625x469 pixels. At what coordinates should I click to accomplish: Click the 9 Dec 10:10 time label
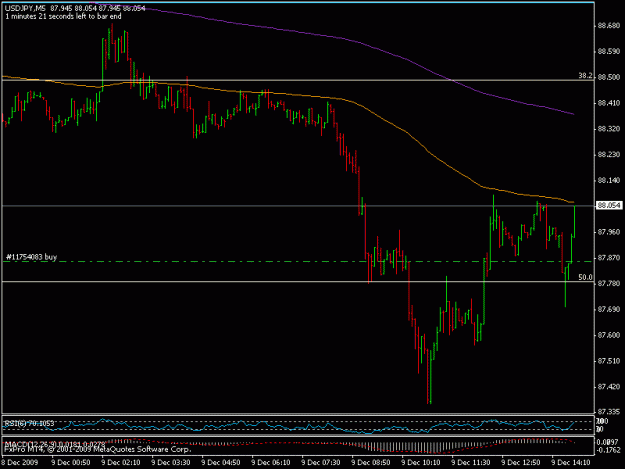(421, 463)
